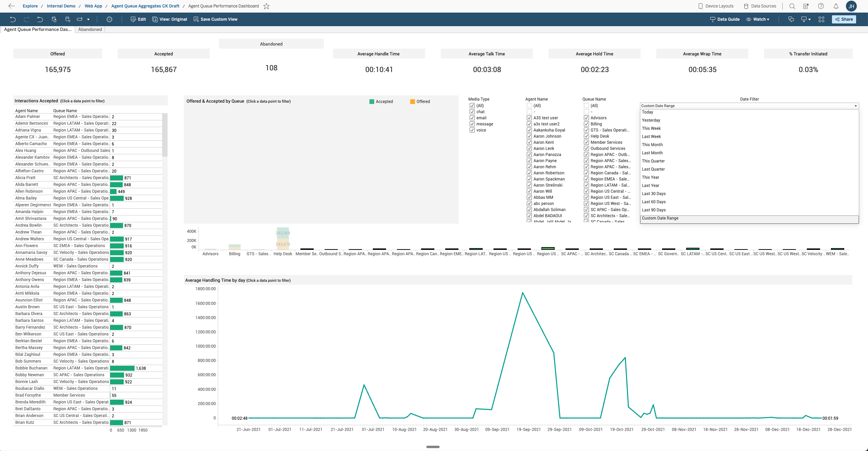The height and width of the screenshot is (451, 868).
Task: Select Last 30 Days in date filter
Action: coord(654,194)
